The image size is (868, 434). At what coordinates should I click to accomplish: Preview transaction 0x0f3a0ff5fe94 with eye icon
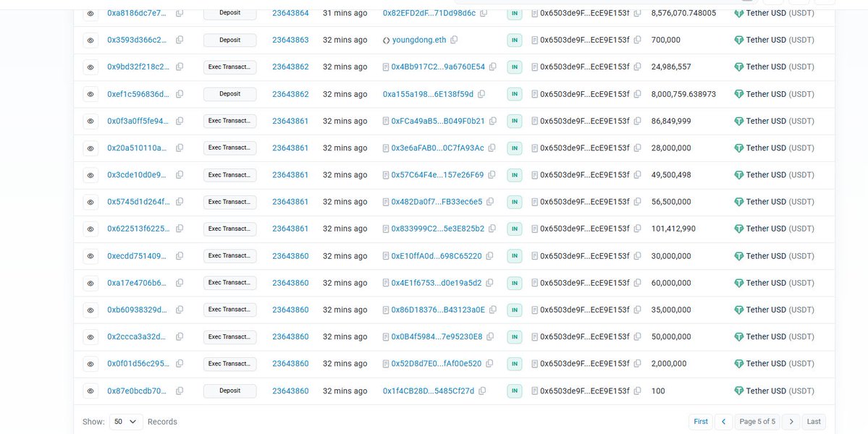90,121
